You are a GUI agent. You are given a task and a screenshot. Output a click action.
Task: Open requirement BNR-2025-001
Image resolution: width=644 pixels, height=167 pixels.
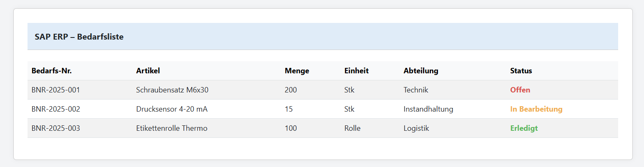[x=56, y=90]
